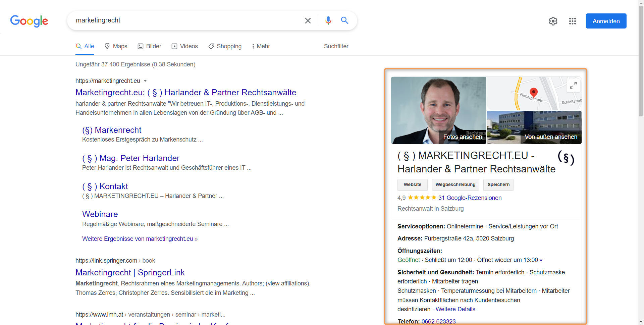Open the Google apps grid icon
644x325 pixels.
[572, 21]
